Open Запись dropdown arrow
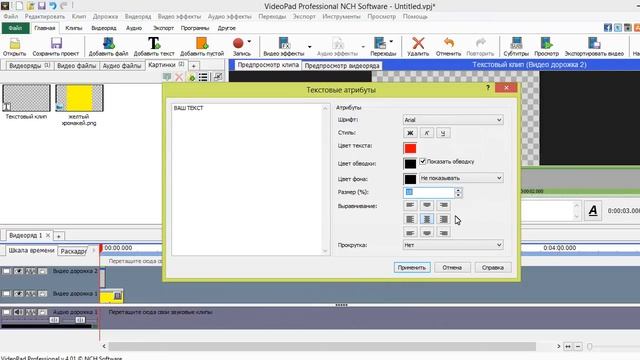This screenshot has height=360, width=640. coord(249,42)
